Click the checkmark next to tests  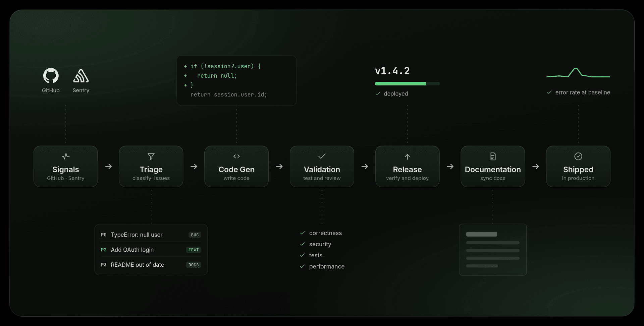click(302, 255)
